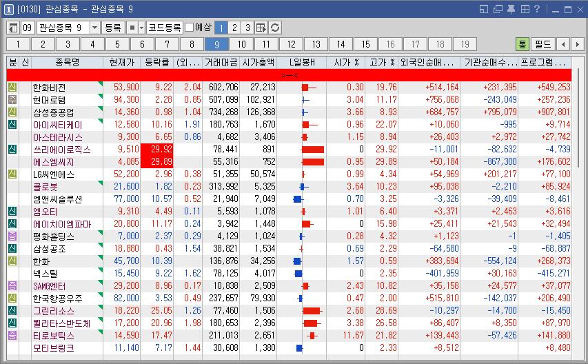Select the 한화비전 stock name
The height and width of the screenshot is (364, 588).
tap(49, 88)
